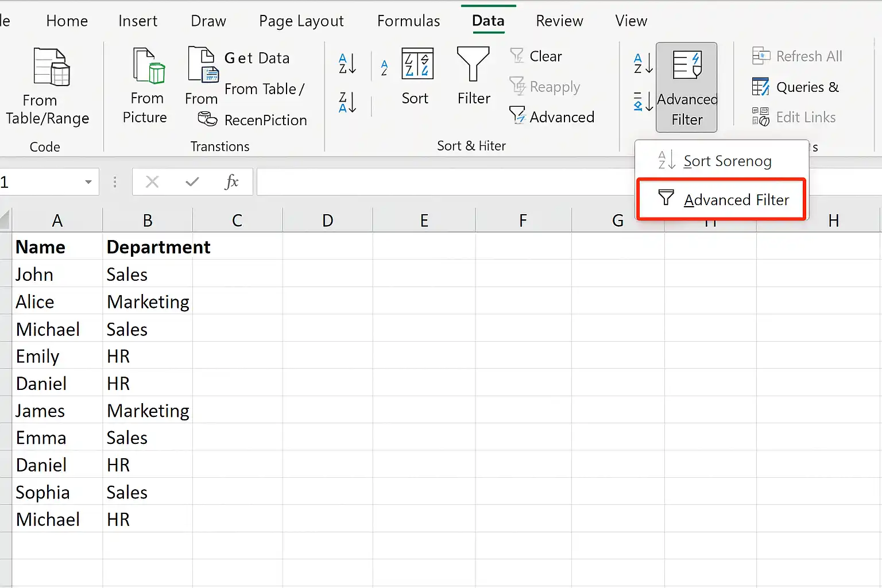Click the From Picture icon

(x=148, y=65)
